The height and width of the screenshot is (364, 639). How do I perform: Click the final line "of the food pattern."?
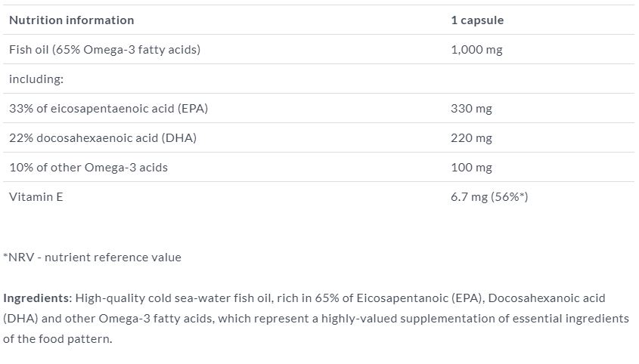point(57,339)
